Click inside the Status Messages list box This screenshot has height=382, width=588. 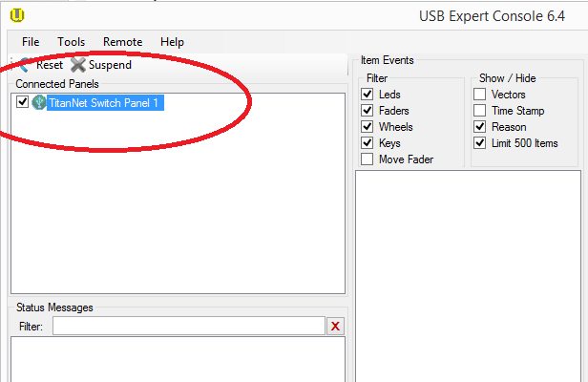click(178, 359)
